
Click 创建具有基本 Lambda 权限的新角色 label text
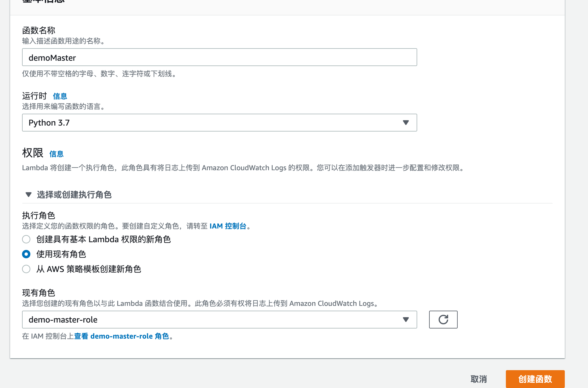(x=103, y=239)
